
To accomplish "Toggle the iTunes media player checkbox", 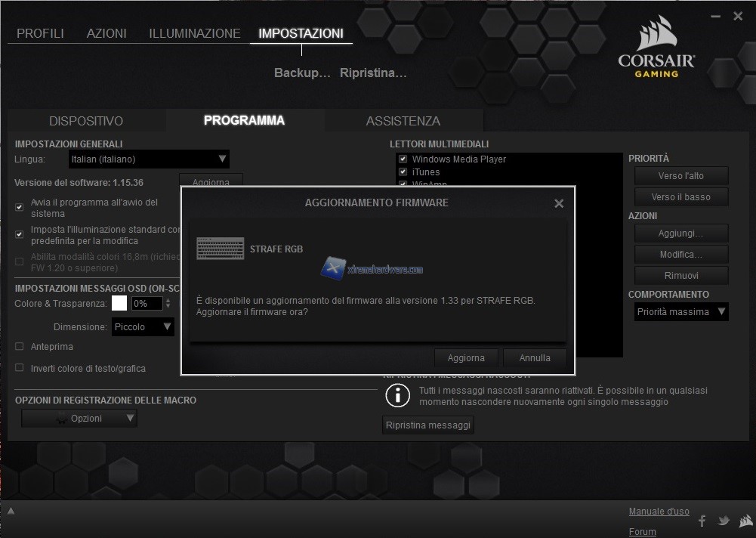I will [402, 172].
